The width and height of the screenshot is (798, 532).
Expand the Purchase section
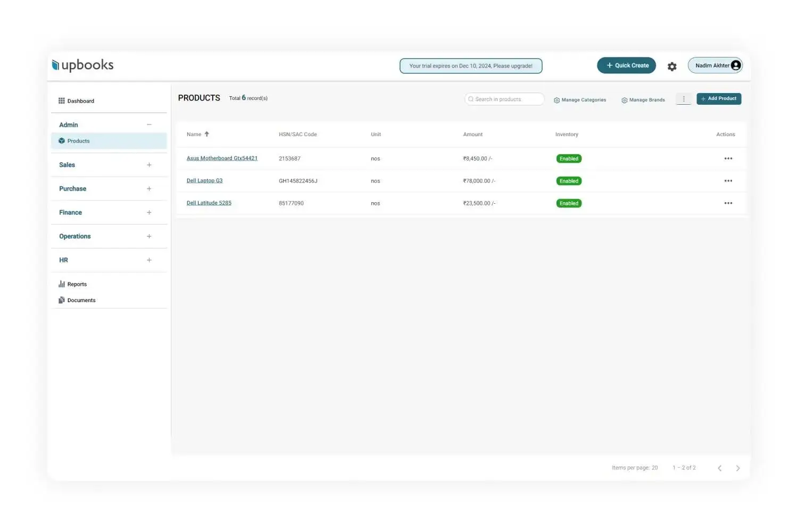[x=149, y=189]
